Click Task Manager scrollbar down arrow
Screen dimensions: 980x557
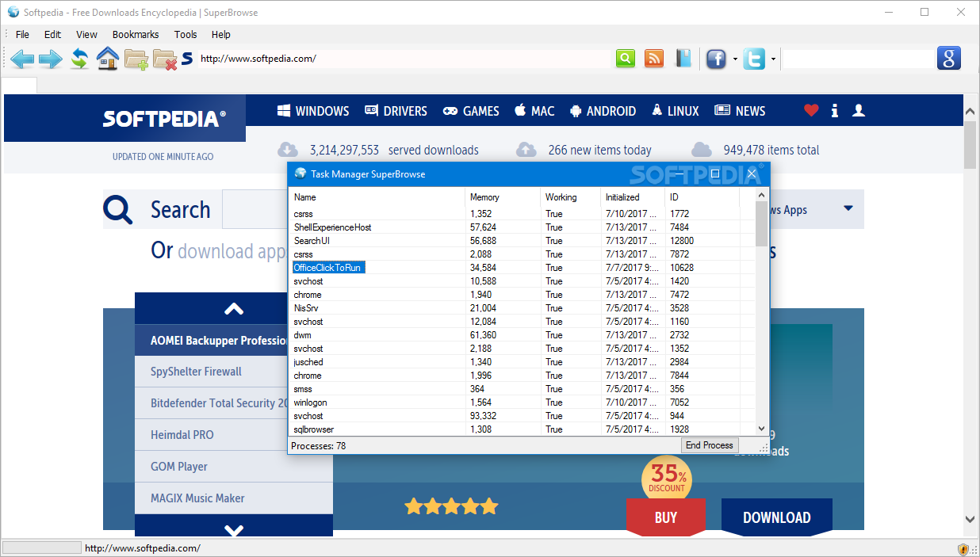[761, 428]
